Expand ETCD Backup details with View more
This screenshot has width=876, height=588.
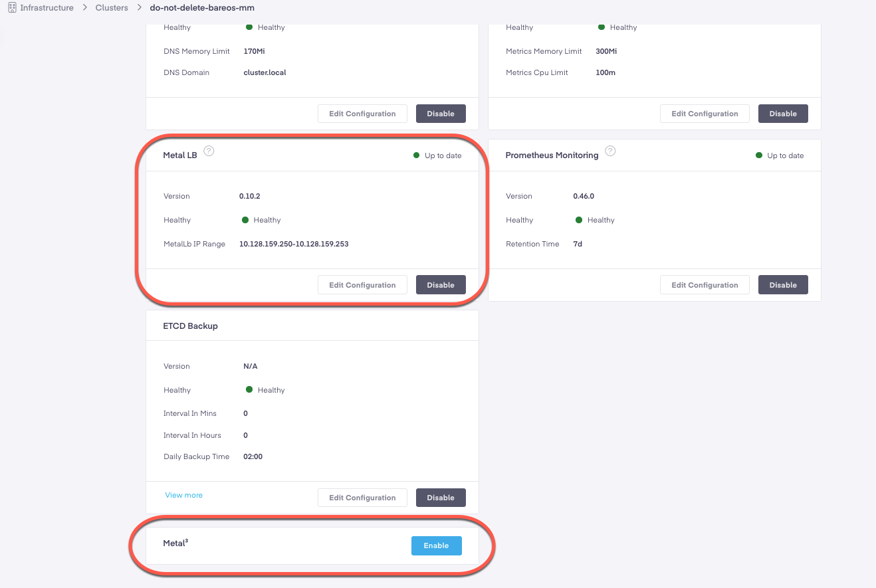[x=183, y=495]
